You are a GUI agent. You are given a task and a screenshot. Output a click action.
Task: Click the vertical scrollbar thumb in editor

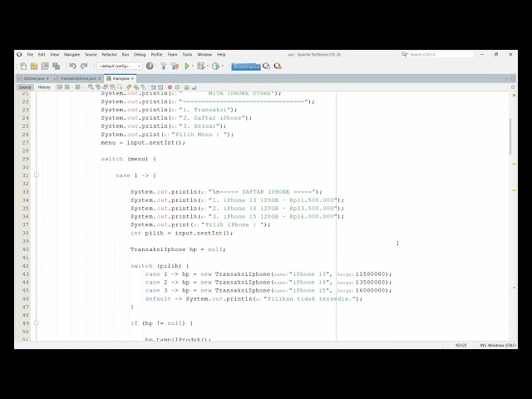click(510, 136)
